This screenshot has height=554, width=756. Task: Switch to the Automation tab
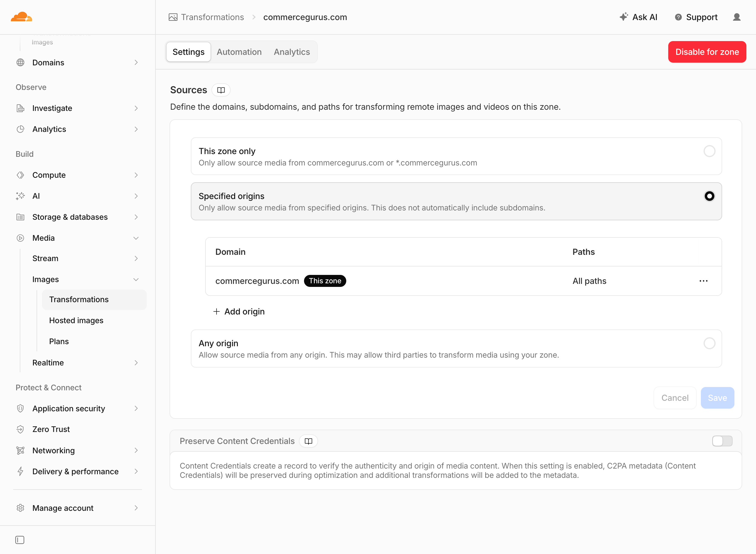click(x=239, y=52)
